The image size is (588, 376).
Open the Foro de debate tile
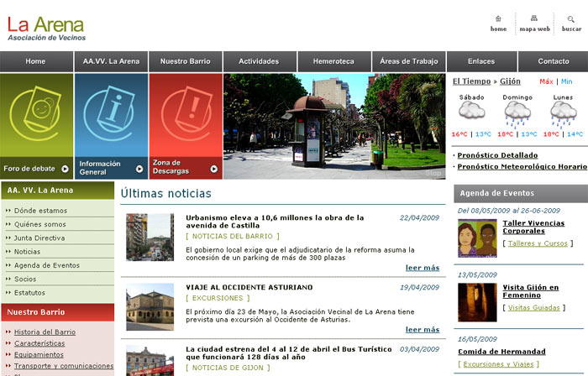tap(37, 126)
